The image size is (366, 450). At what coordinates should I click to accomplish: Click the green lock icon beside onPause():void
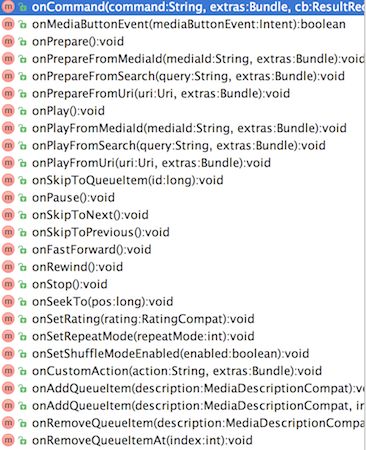tap(22, 197)
